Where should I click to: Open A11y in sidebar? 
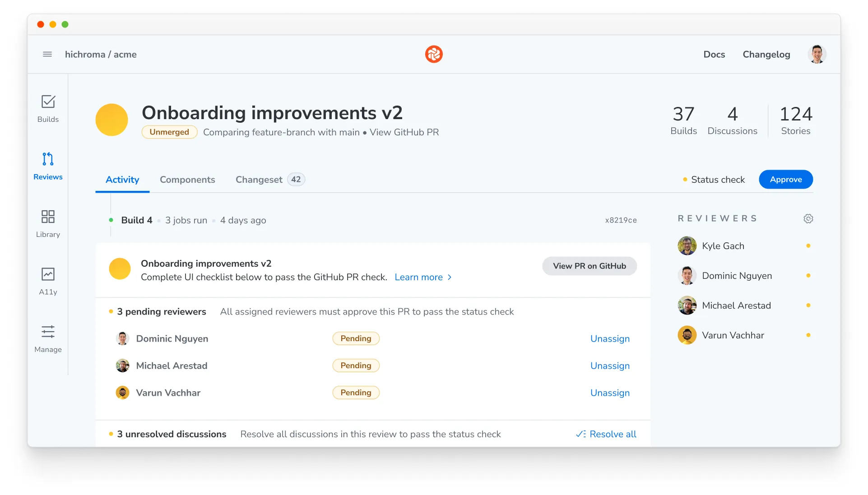pyautogui.click(x=48, y=282)
